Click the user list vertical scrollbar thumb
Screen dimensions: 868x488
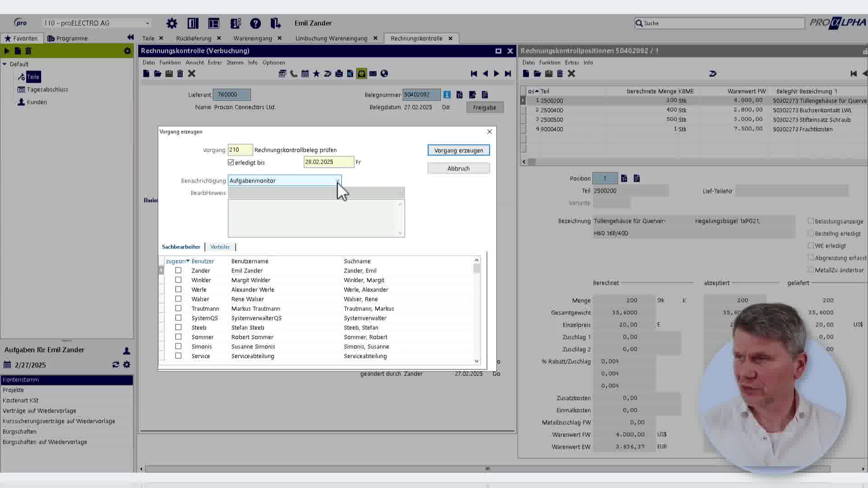476,268
